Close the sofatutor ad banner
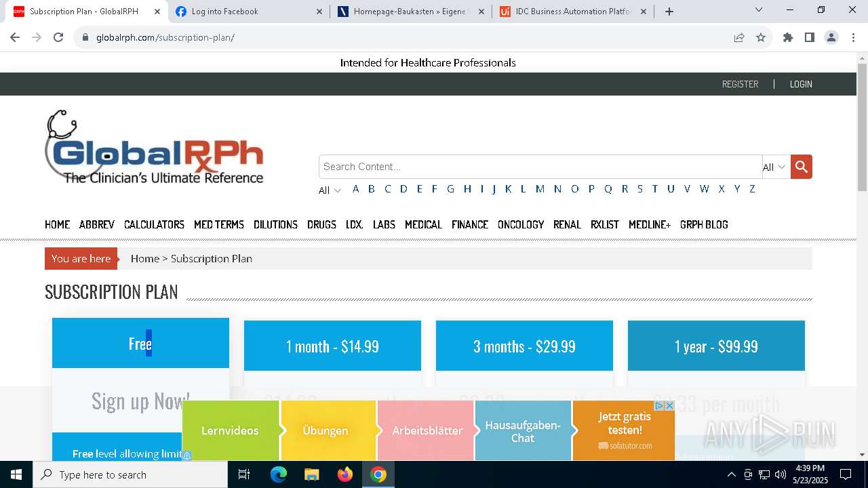This screenshot has height=488, width=868. pos(669,405)
